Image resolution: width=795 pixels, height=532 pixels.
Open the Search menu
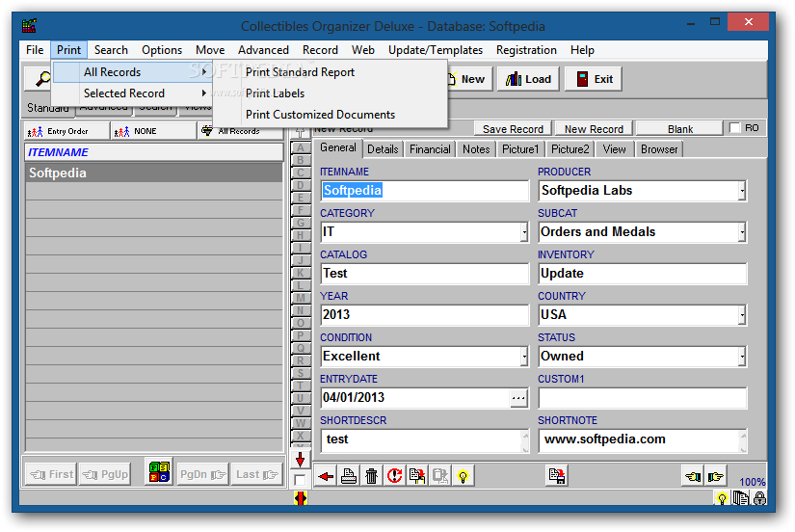click(x=111, y=50)
